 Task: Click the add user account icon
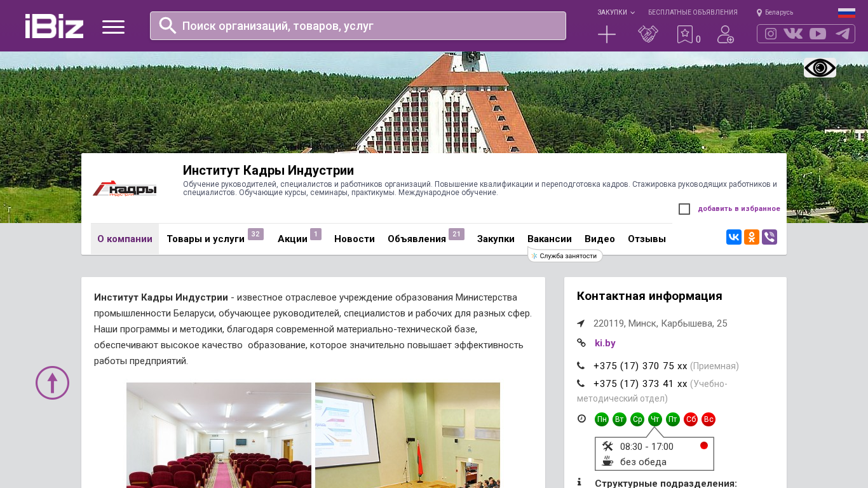click(726, 34)
